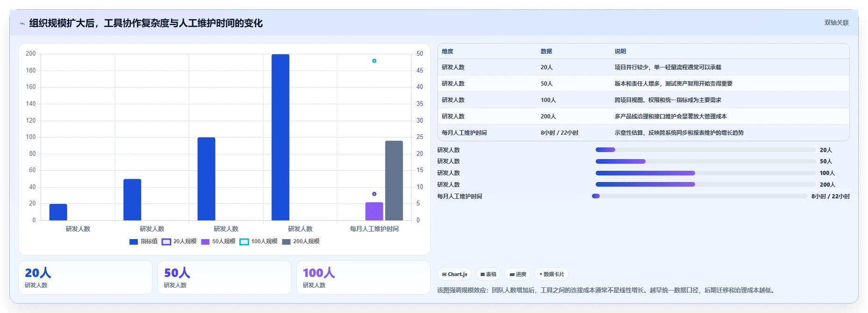Toggle the 200人规模 legend entry
The height and width of the screenshot is (313, 868).
pyautogui.click(x=301, y=241)
